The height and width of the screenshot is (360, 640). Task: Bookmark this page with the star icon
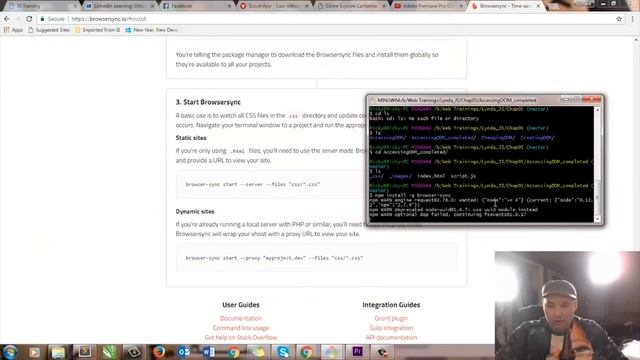619,19
